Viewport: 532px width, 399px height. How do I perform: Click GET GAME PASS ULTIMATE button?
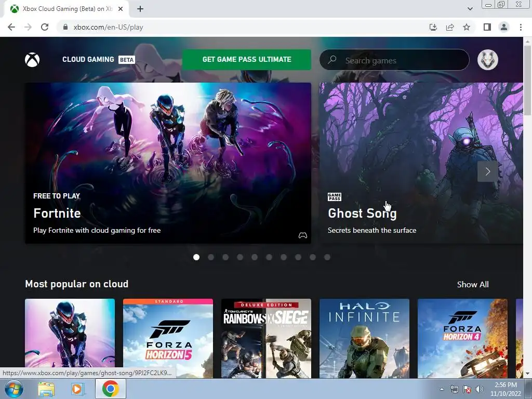(x=247, y=60)
